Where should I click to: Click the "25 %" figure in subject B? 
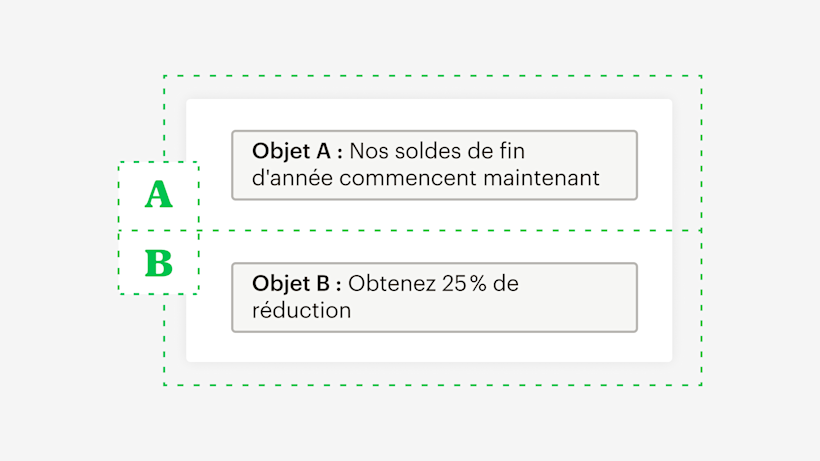point(464,284)
